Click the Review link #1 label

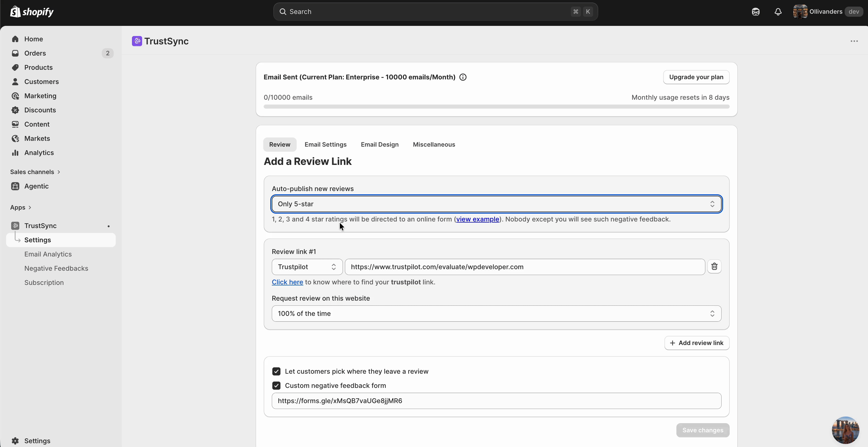[294, 252]
